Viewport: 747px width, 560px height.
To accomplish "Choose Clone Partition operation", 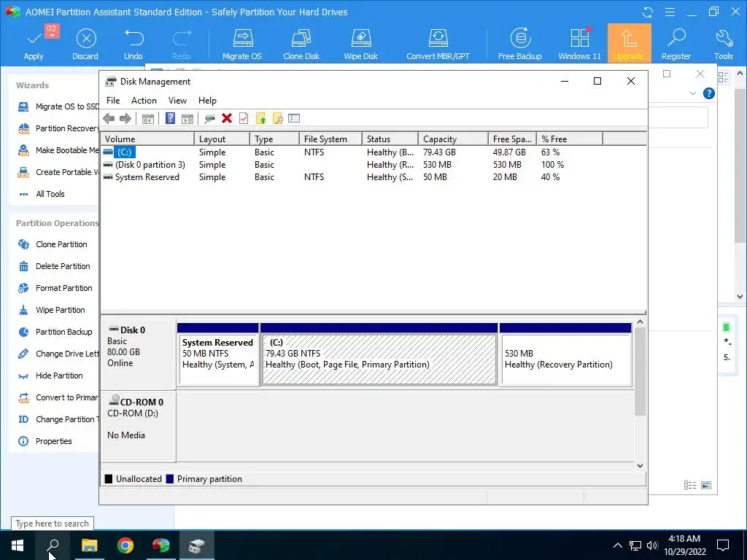I will [53, 244].
